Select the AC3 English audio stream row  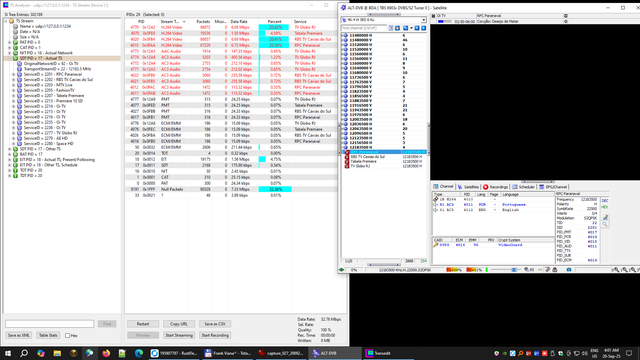(493, 210)
